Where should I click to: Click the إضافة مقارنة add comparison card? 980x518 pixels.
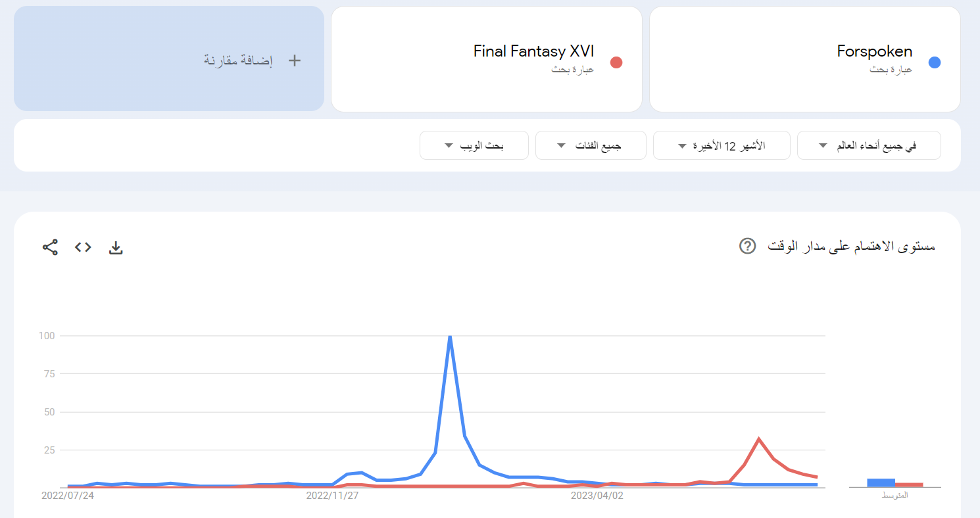(x=169, y=59)
